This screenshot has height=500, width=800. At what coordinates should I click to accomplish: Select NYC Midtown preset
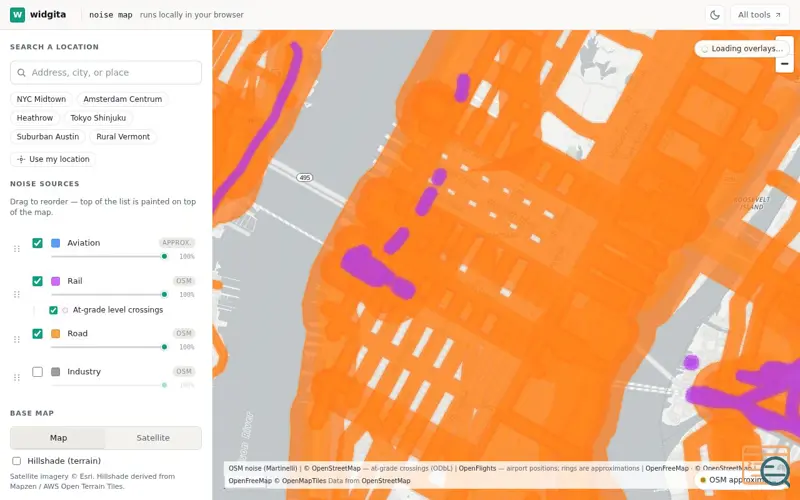coord(41,99)
